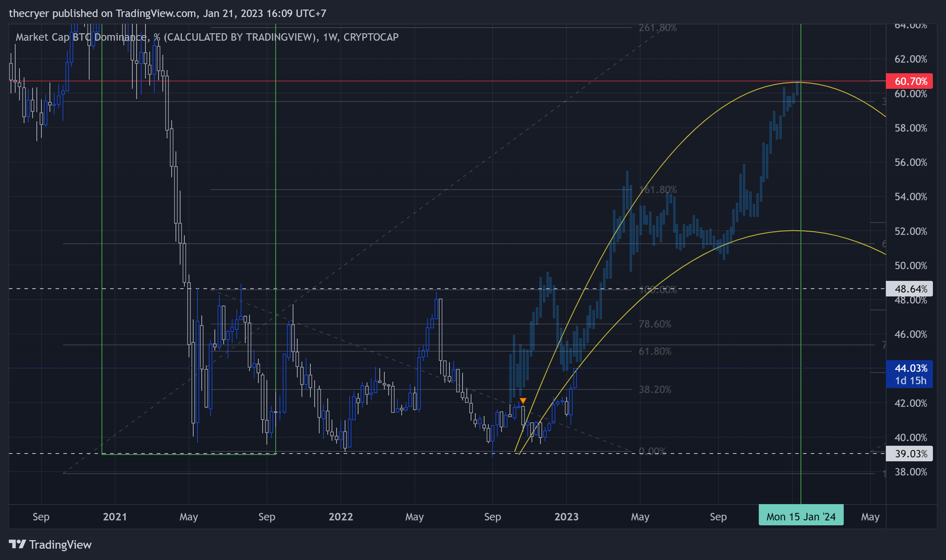Click the 42.00% price axis label
946x560 pixels.
[911, 403]
